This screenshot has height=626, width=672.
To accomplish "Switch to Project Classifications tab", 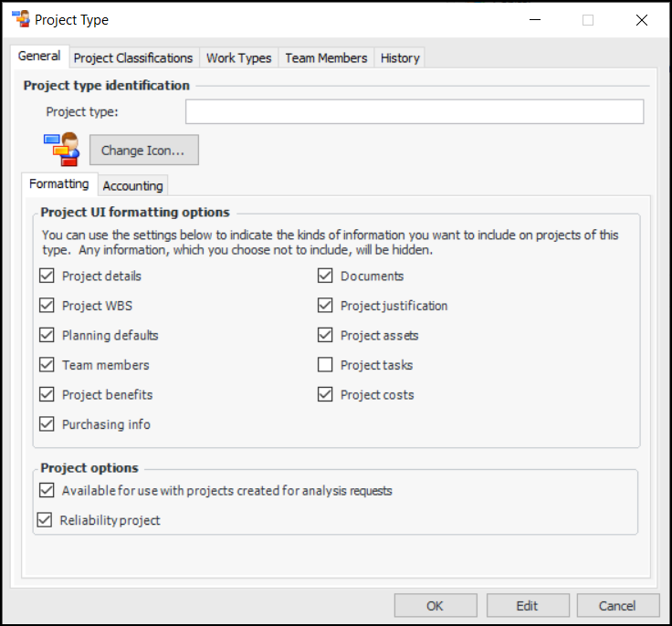I will 133,57.
